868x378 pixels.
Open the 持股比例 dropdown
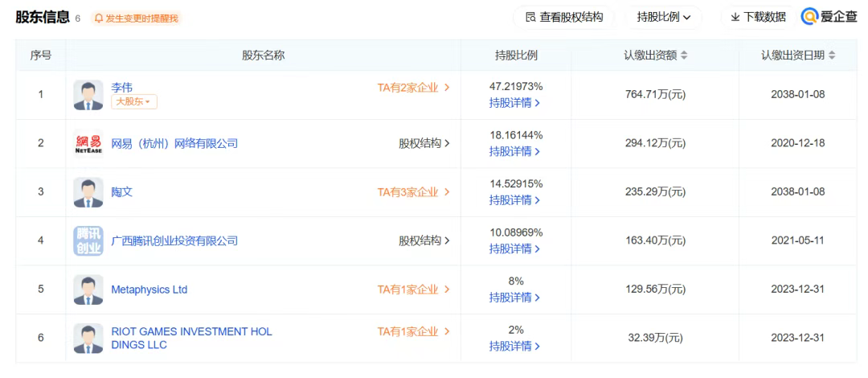[664, 17]
